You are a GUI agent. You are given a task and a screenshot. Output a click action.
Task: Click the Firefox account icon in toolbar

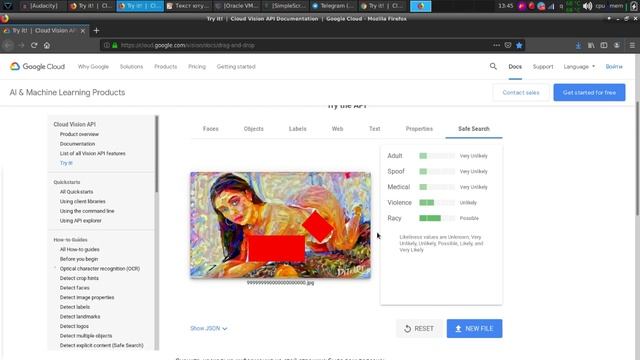616,45
